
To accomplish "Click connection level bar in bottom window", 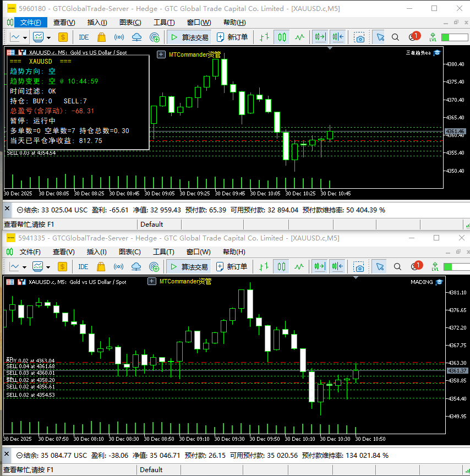I will [x=457, y=267].
